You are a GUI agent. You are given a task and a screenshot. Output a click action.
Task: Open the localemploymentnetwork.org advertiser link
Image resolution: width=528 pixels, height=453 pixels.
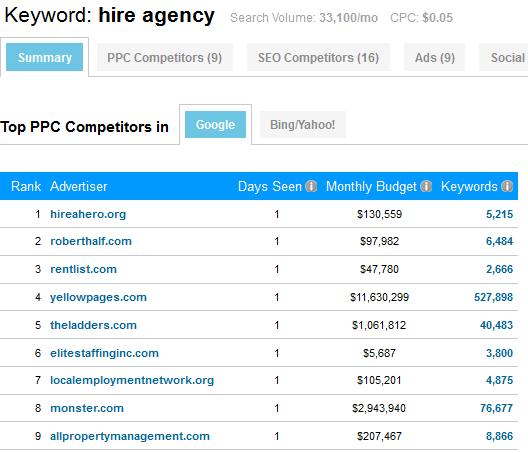(x=132, y=380)
